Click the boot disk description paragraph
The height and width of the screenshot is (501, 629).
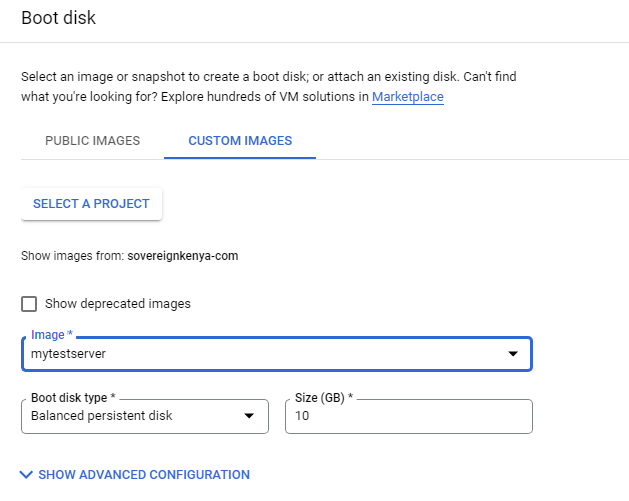[268, 87]
